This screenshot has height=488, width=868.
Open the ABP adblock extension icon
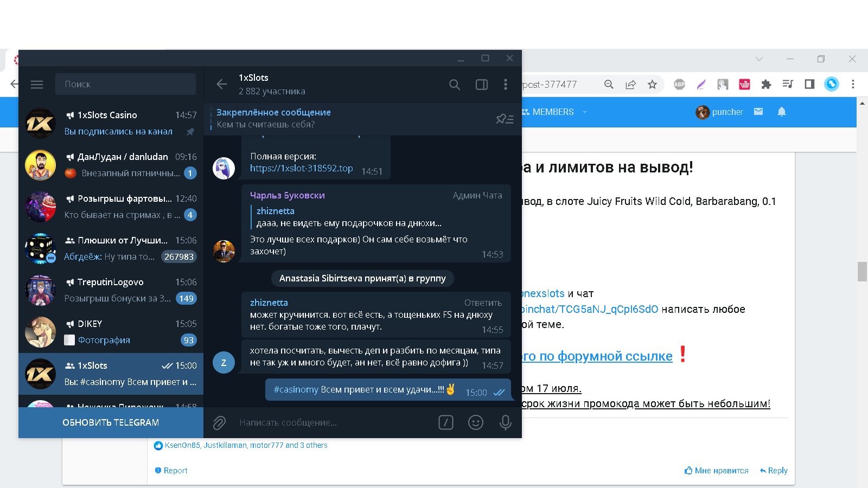pyautogui.click(x=679, y=84)
